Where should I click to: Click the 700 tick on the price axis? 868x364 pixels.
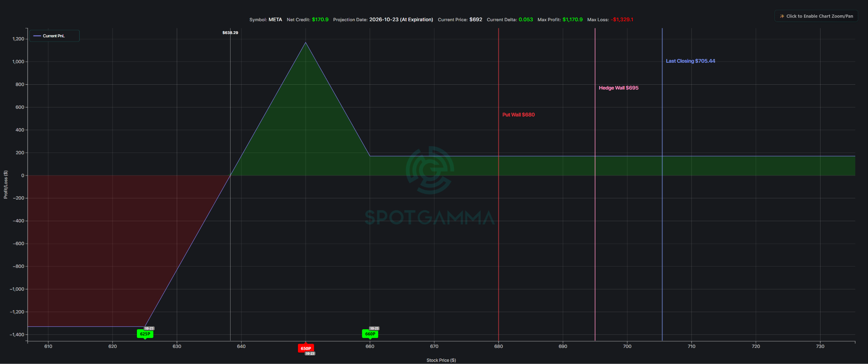pos(627,346)
